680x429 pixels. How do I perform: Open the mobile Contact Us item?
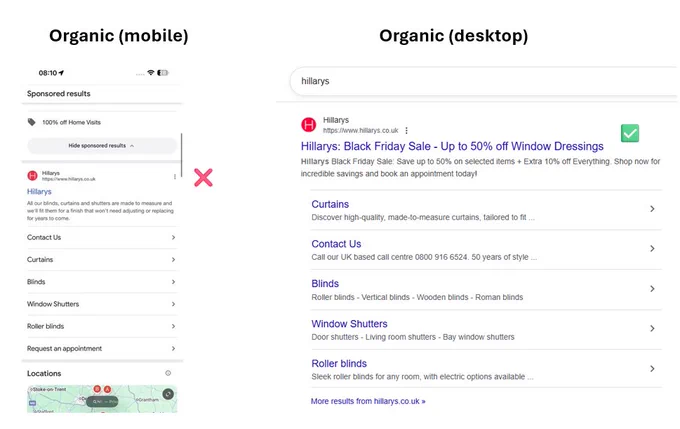click(102, 237)
